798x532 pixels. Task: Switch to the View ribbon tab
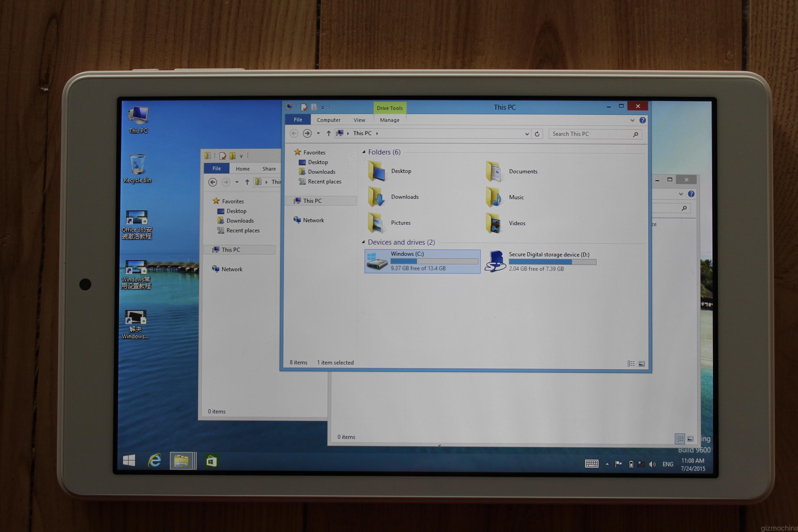click(359, 120)
